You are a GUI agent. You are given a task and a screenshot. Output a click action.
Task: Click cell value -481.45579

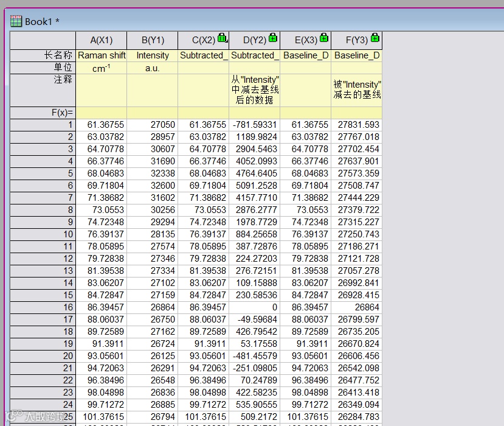pos(255,356)
